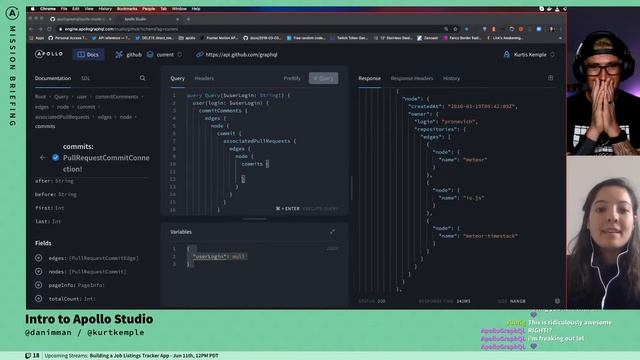This screenshot has height=360, width=640.
Task: Click the icon at response footer corner
Action: 557,301
